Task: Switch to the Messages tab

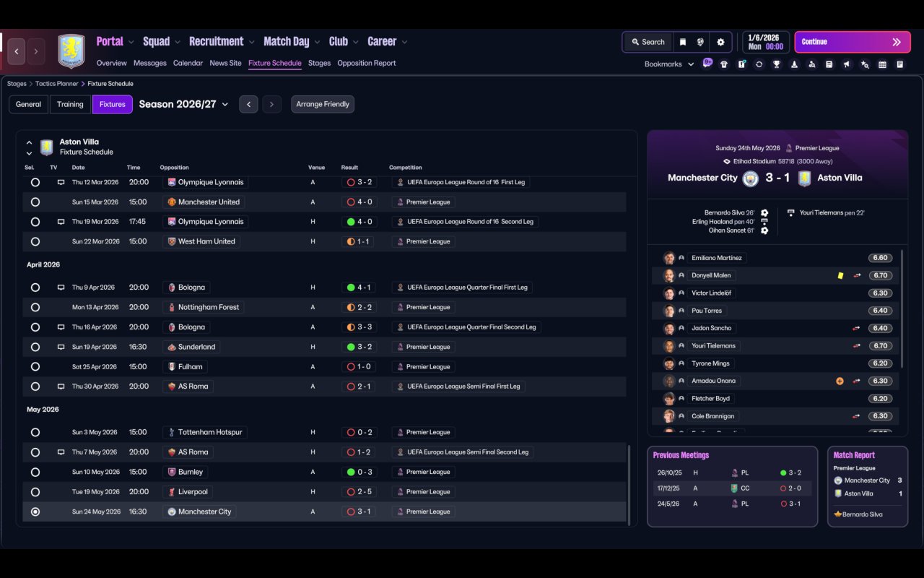Action: coord(150,63)
